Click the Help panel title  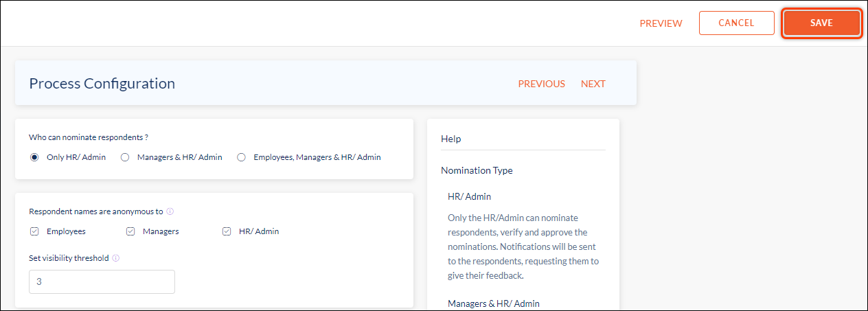(450, 139)
